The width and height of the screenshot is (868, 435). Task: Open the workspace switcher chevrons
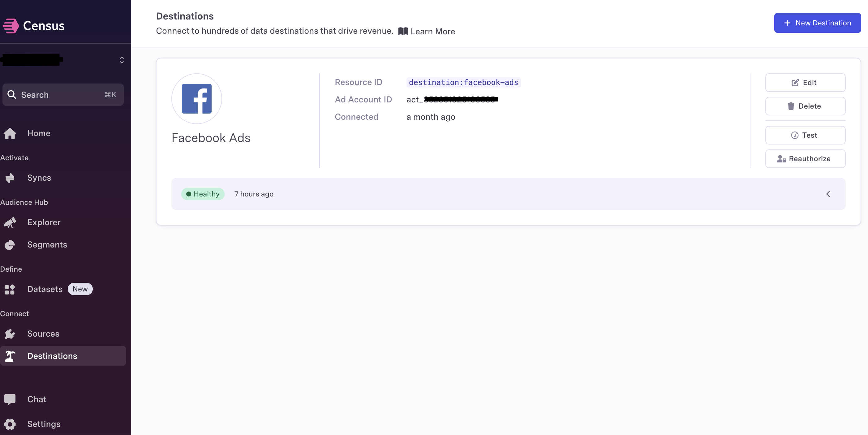pos(122,60)
